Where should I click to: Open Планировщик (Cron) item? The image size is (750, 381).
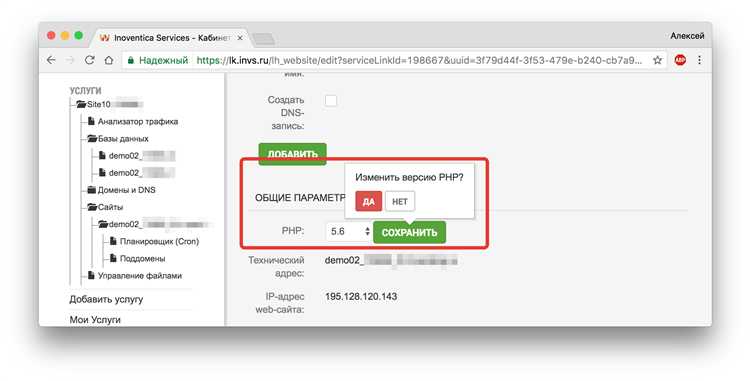(159, 241)
